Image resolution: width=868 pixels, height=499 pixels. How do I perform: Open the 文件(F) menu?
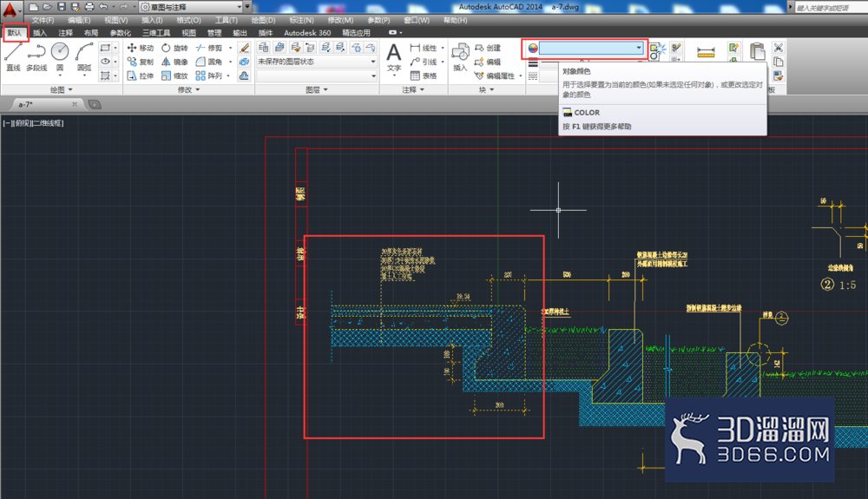(x=42, y=21)
